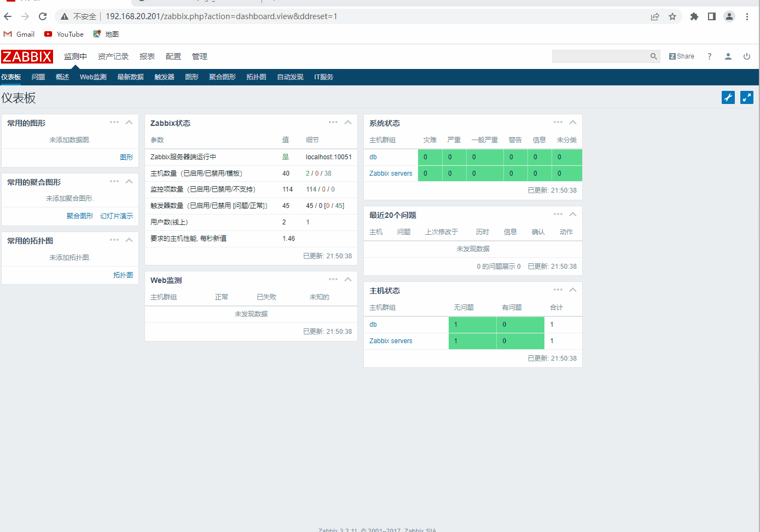Open the 系统状态 widget options menu

558,123
